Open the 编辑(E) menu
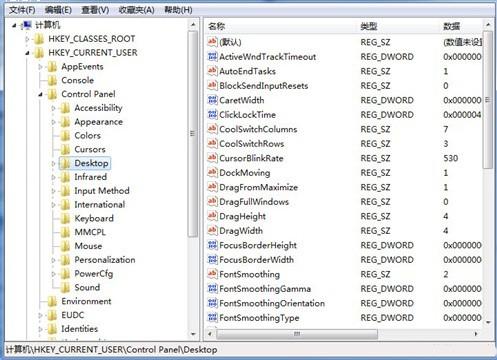This screenshot has width=497, height=360. [x=58, y=10]
